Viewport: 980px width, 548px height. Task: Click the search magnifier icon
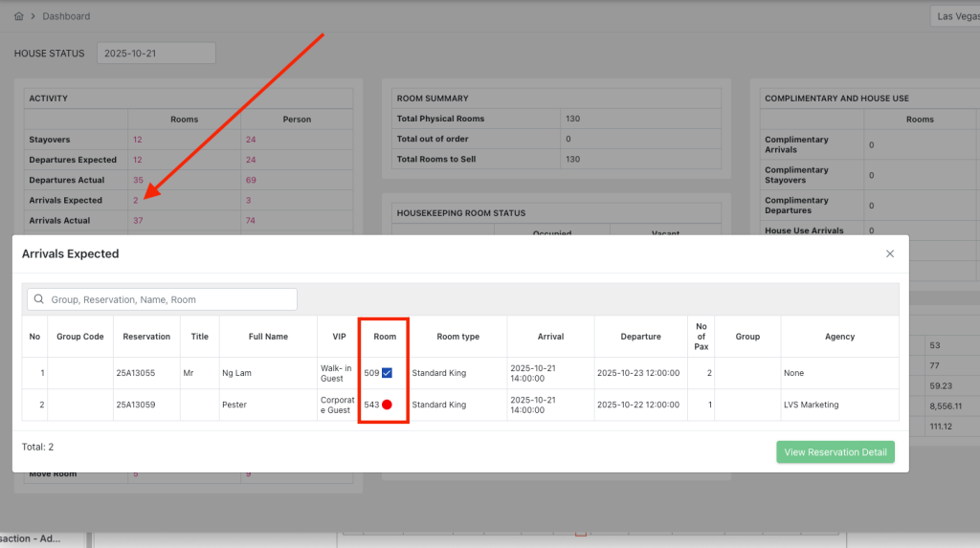39,299
